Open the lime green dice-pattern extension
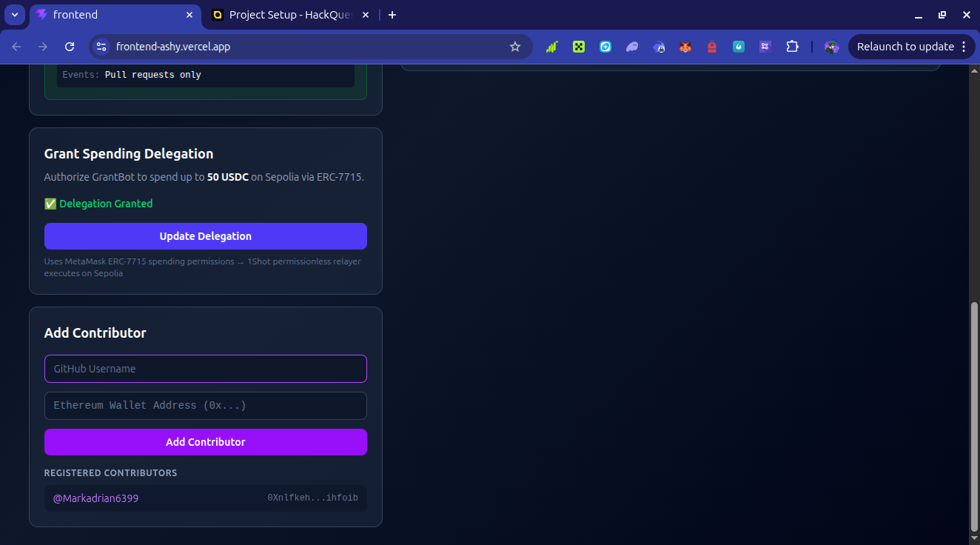 tap(579, 47)
